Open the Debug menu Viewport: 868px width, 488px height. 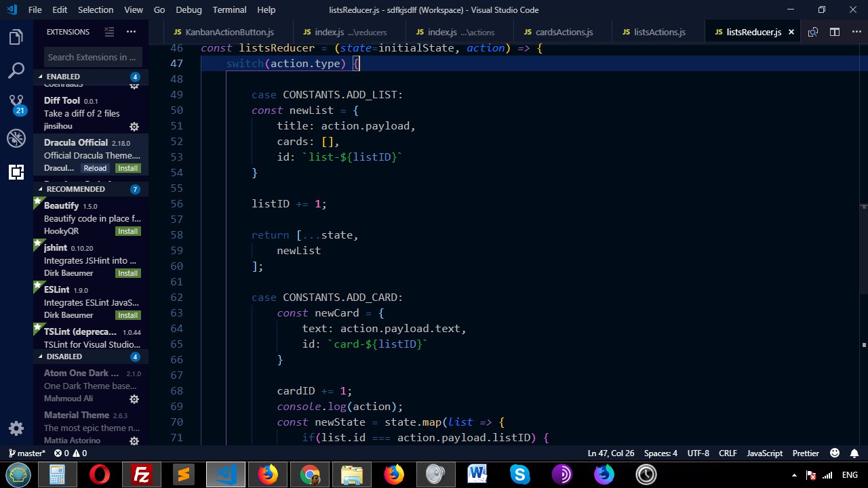[189, 9]
